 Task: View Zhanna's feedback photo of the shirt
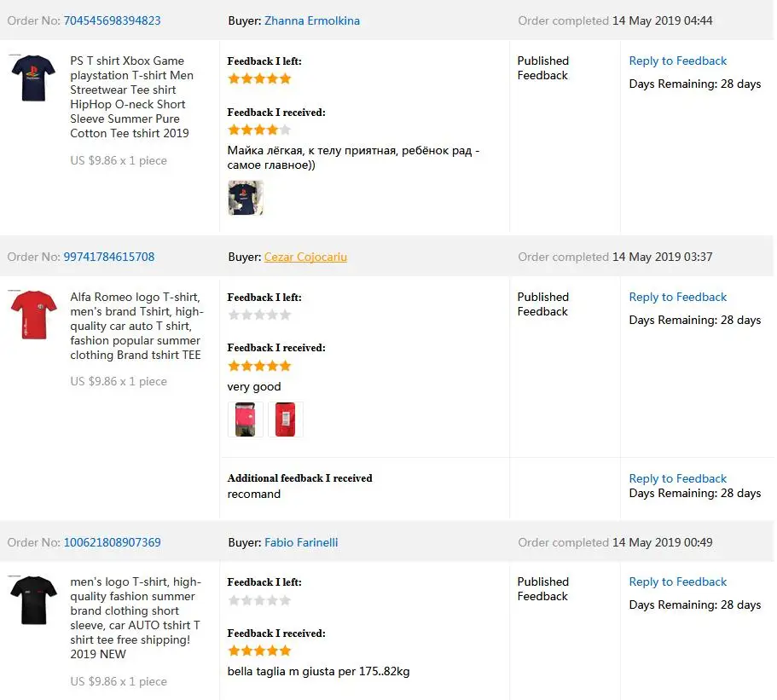(x=246, y=198)
